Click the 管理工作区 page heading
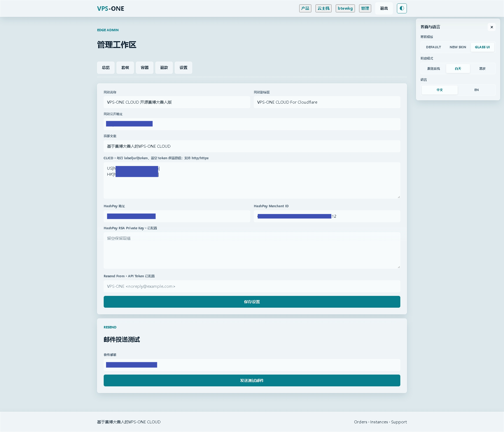 117,45
